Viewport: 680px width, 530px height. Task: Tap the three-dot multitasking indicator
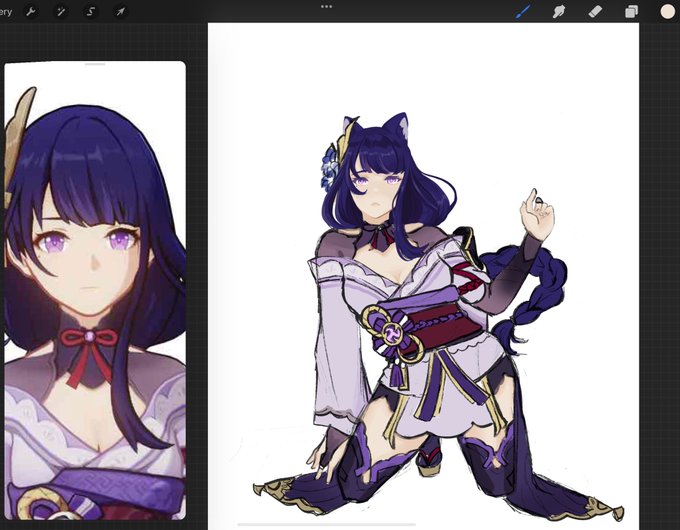pyautogui.click(x=327, y=7)
